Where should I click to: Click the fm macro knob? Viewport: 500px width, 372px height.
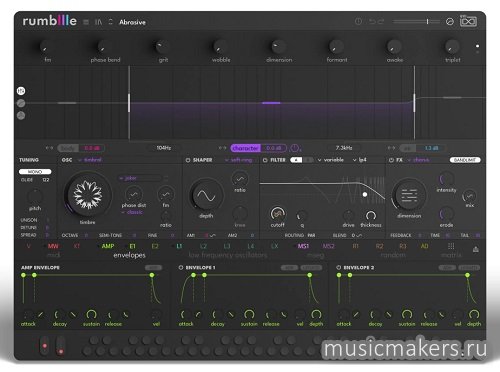[x=46, y=47]
